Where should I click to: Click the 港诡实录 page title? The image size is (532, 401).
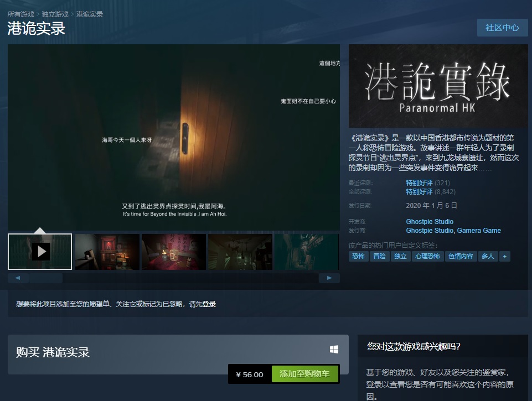[37, 28]
